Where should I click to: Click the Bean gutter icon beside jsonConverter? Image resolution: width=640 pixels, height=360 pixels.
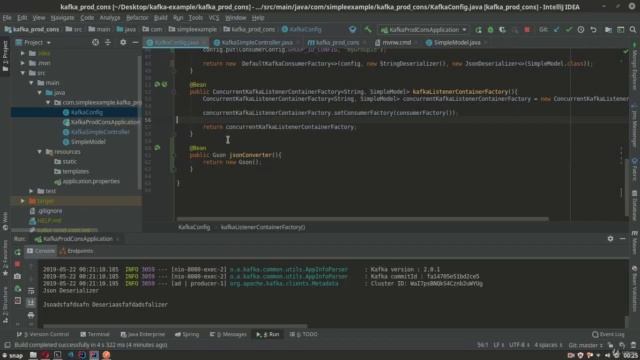[x=157, y=148]
